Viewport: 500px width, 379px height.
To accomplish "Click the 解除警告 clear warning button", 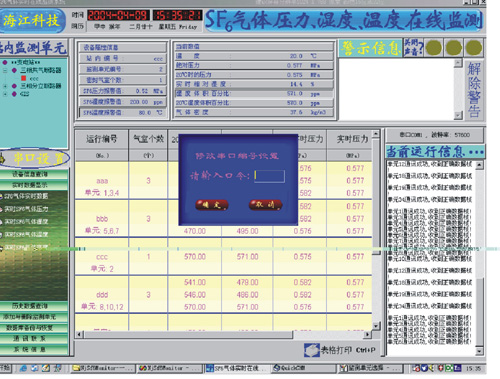I will pyautogui.click(x=474, y=89).
